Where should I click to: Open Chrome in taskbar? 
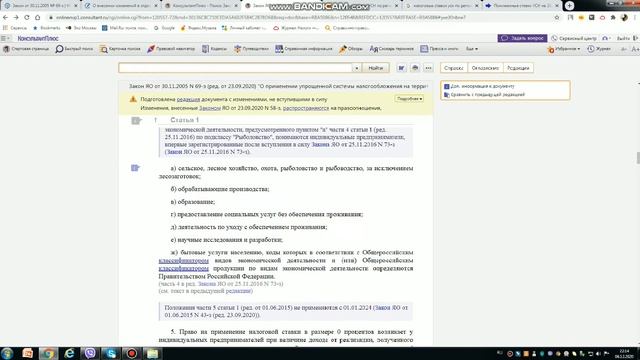coord(48,353)
